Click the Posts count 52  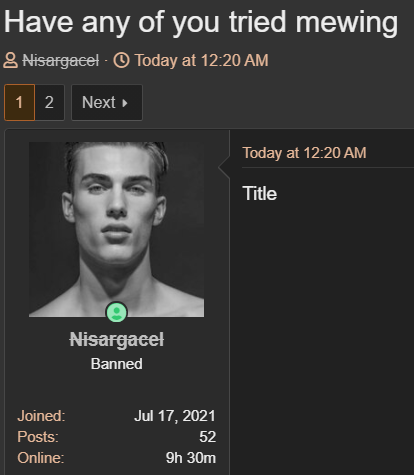coord(208,437)
